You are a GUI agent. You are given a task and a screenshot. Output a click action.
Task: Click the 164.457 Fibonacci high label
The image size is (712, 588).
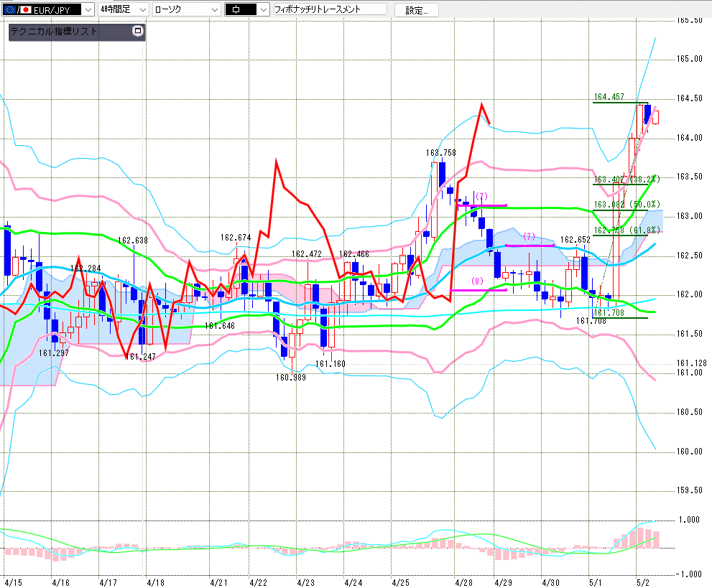609,97
